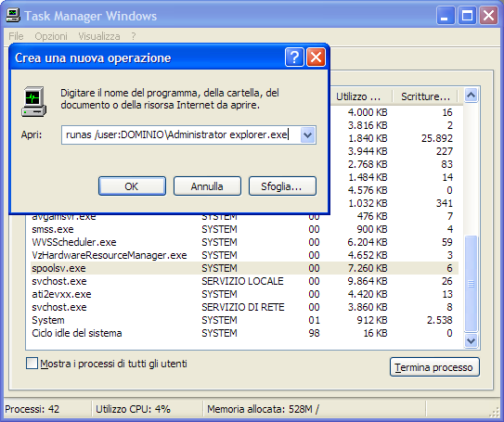Screen dimensions: 504x422
Task: Click the process list scrollbar thumb
Action: click(x=472, y=284)
